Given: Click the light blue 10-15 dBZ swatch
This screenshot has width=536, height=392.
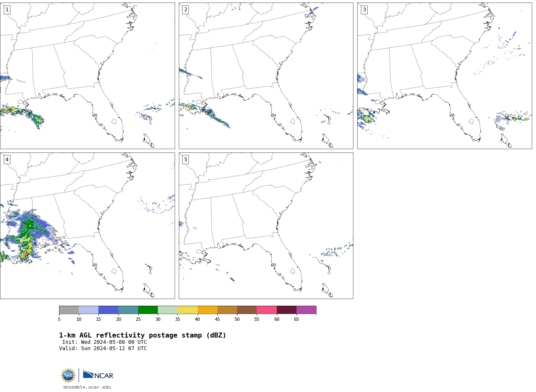Looking at the screenshot, I should [x=89, y=310].
